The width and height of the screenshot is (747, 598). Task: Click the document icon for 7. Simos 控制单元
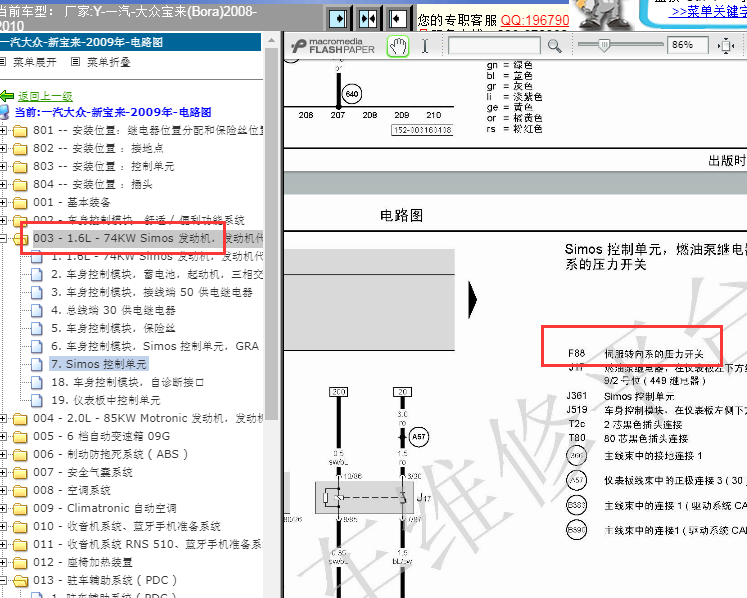37,365
